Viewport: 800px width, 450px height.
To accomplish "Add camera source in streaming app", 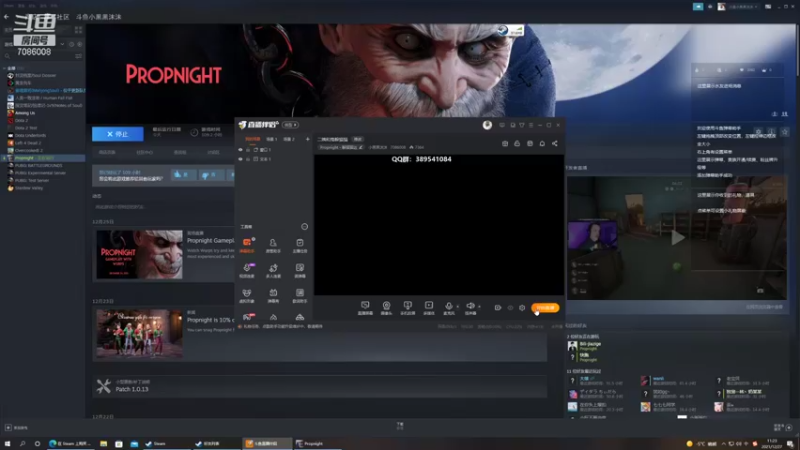I will tap(386, 308).
